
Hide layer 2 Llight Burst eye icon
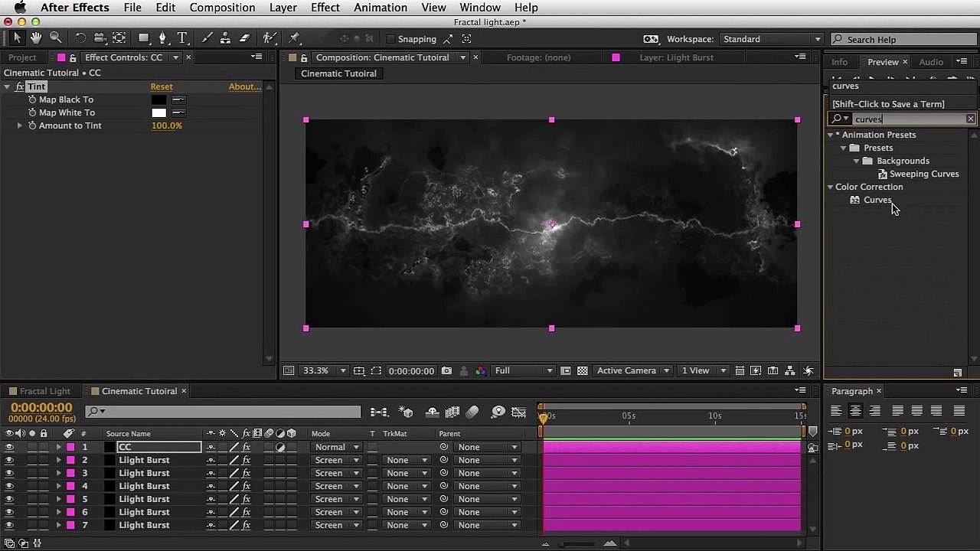click(9, 460)
